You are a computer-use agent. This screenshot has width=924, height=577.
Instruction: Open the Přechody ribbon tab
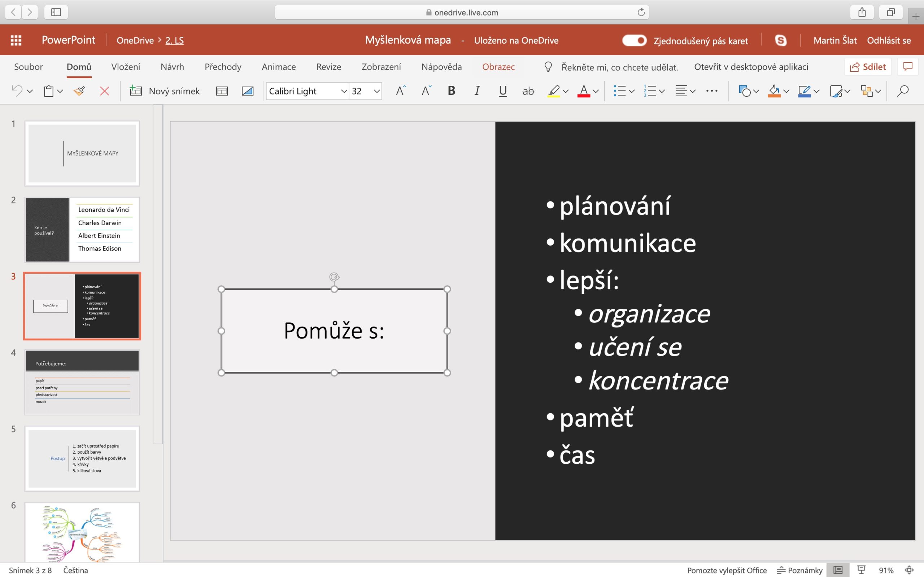[223, 67]
